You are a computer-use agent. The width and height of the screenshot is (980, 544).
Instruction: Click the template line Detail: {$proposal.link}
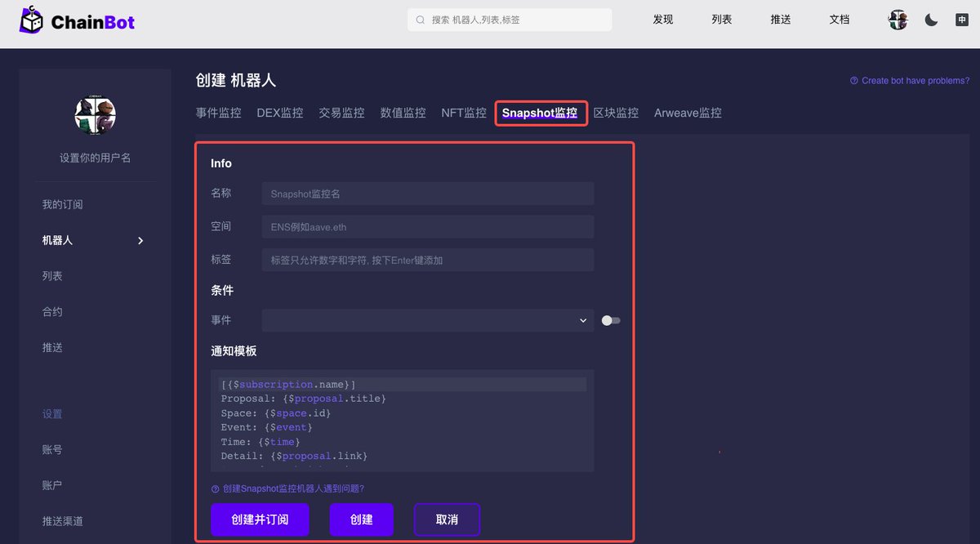(294, 456)
